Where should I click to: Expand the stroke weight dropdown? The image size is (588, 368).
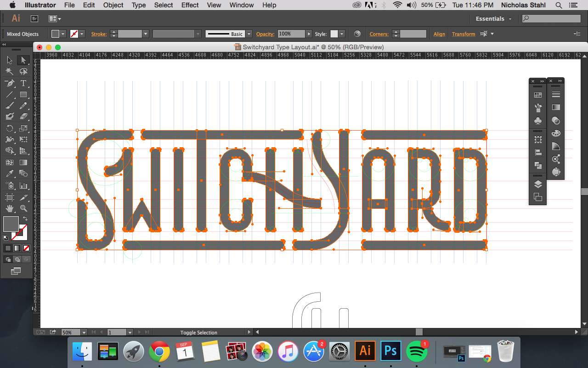(146, 34)
